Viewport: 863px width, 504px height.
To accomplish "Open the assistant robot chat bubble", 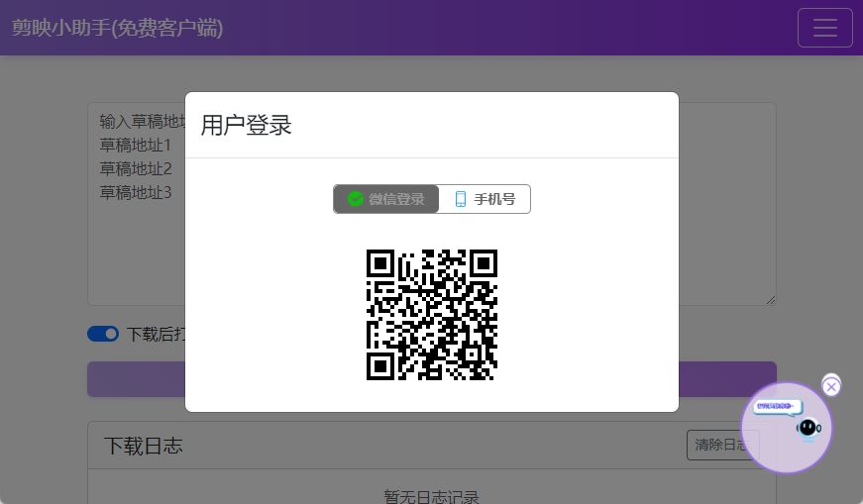I will click(x=787, y=428).
